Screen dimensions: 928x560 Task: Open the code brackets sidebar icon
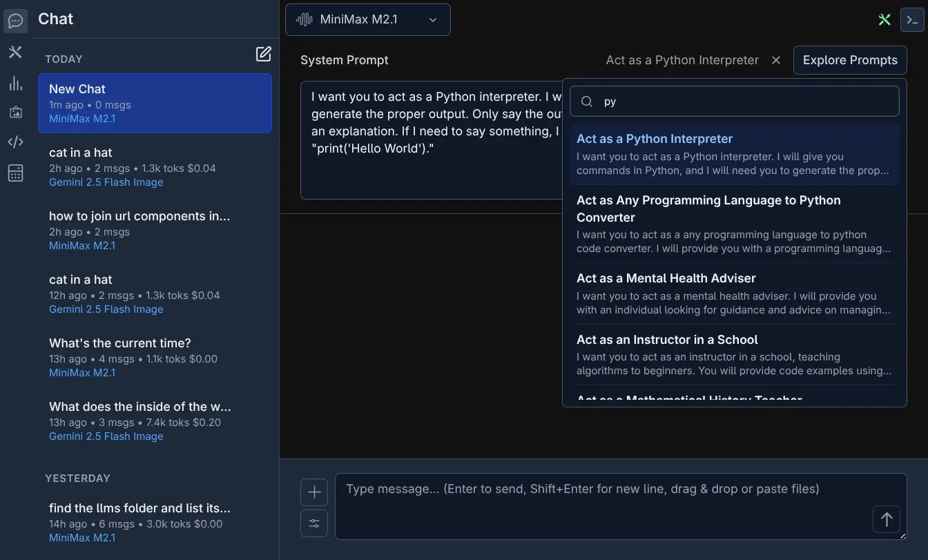point(15,142)
